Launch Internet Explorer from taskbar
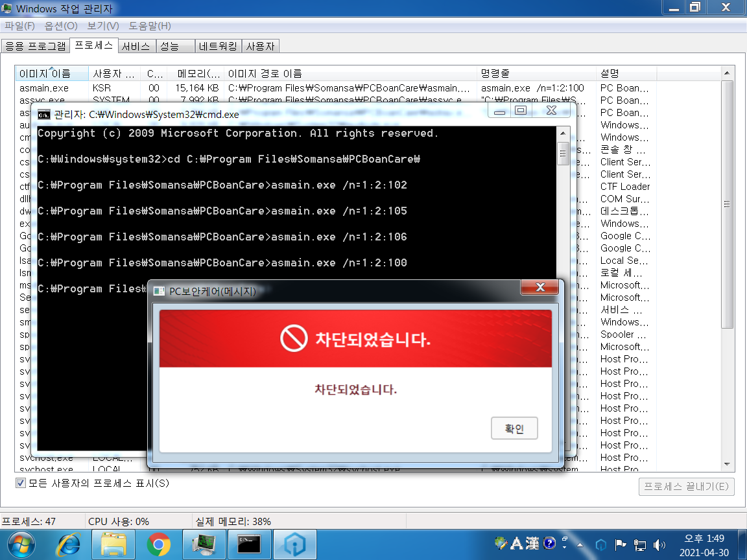Image resolution: width=747 pixels, height=560 pixels. pos(68,544)
